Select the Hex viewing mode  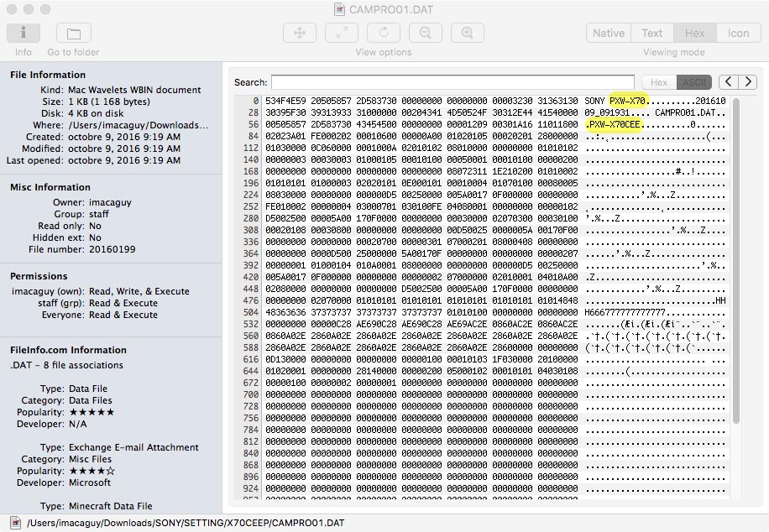[x=695, y=34]
